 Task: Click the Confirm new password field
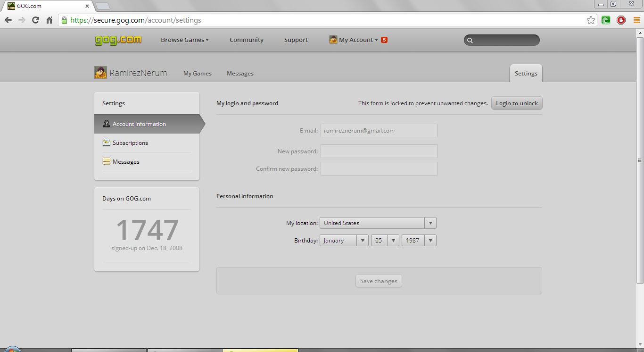click(x=379, y=168)
